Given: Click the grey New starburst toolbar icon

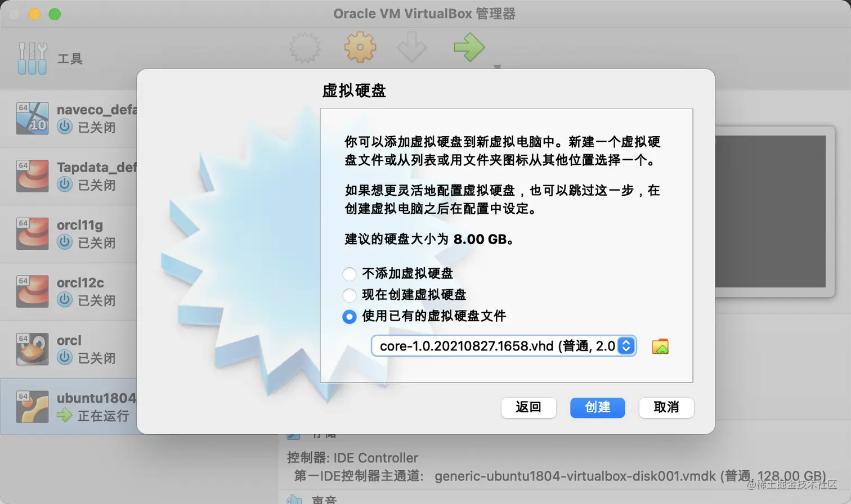Looking at the screenshot, I should (x=305, y=47).
